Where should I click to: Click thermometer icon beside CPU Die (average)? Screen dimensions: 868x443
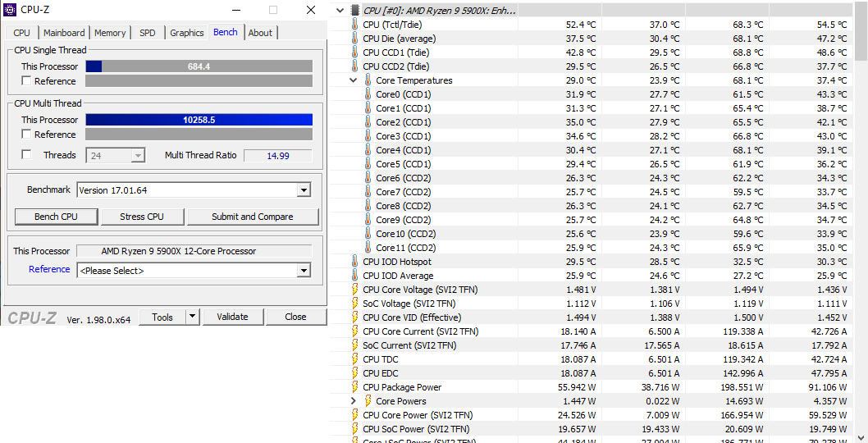click(x=355, y=39)
